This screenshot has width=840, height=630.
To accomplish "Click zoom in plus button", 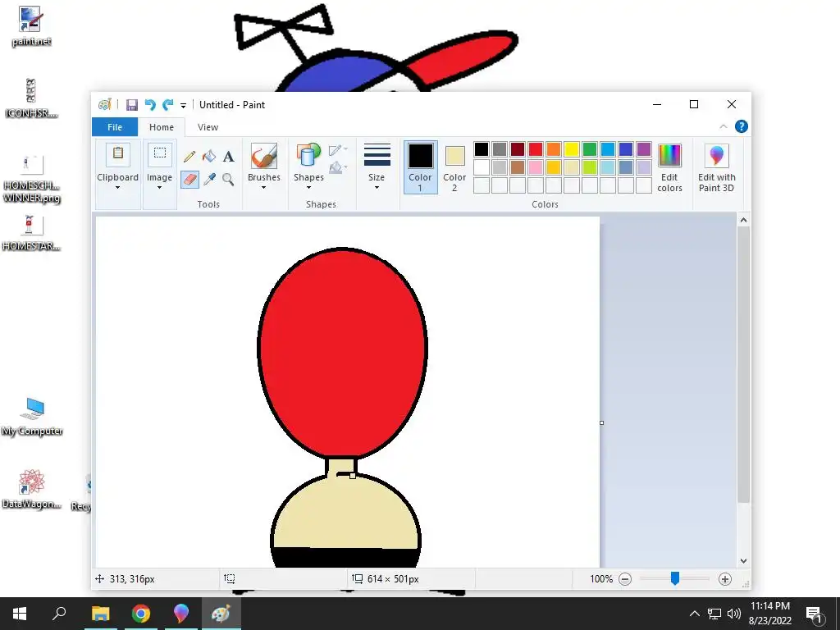I will point(725,579).
